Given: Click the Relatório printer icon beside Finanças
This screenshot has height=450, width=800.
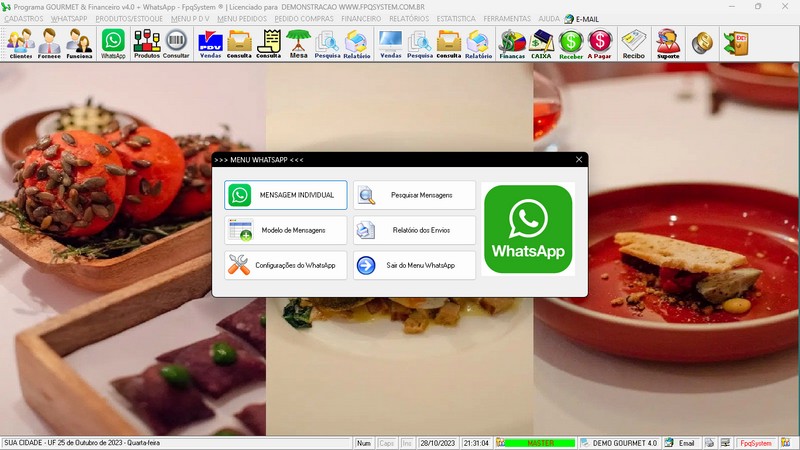Looking at the screenshot, I should pyautogui.click(x=478, y=44).
